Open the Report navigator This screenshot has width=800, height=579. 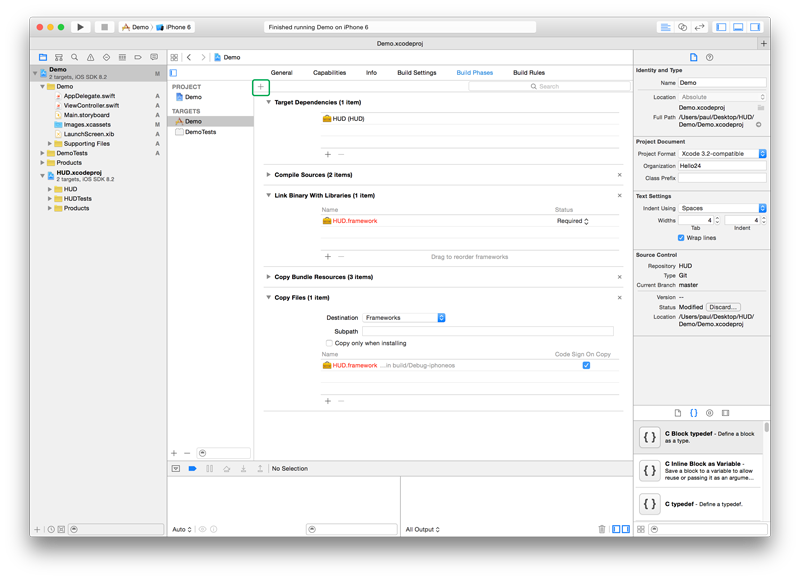pyautogui.click(x=154, y=57)
